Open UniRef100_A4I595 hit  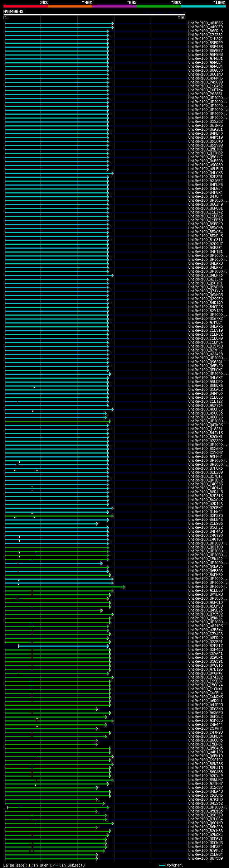point(205,705)
